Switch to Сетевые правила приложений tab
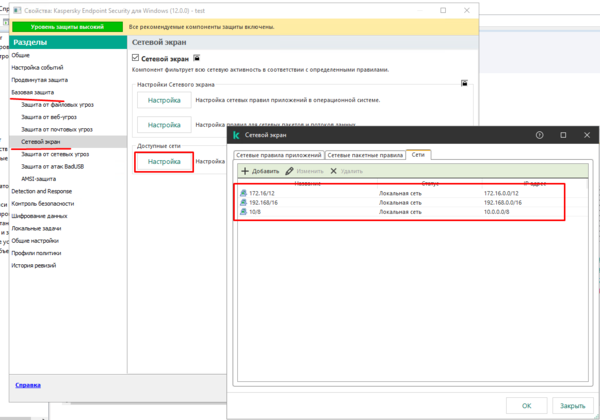600x420 pixels. 279,156
